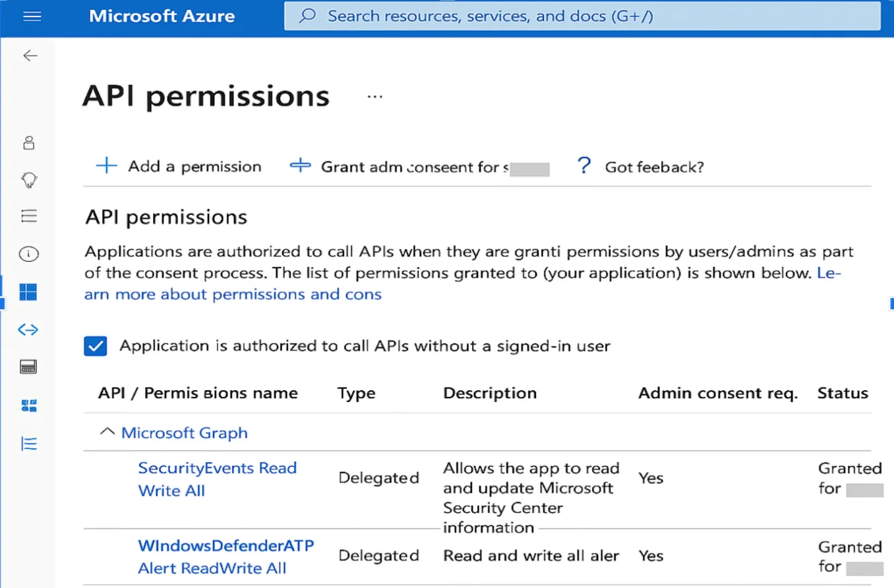
Task: Click the magnifier icon in search bar
Action: 308,16
